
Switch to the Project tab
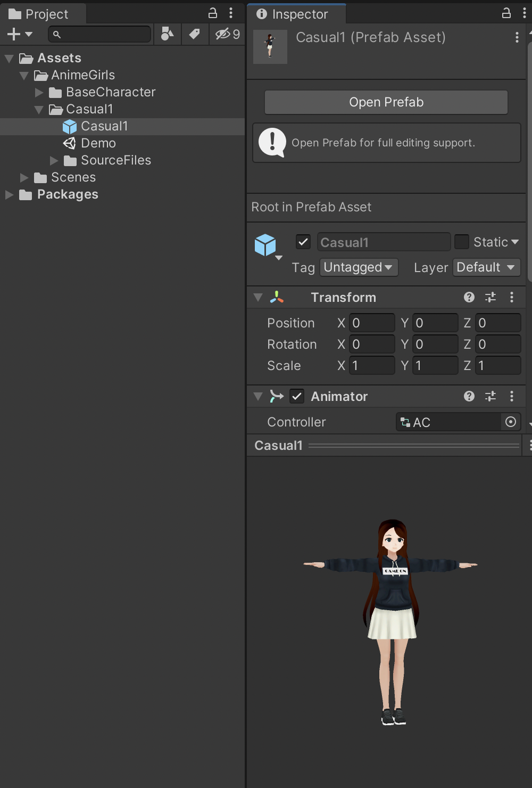click(43, 14)
